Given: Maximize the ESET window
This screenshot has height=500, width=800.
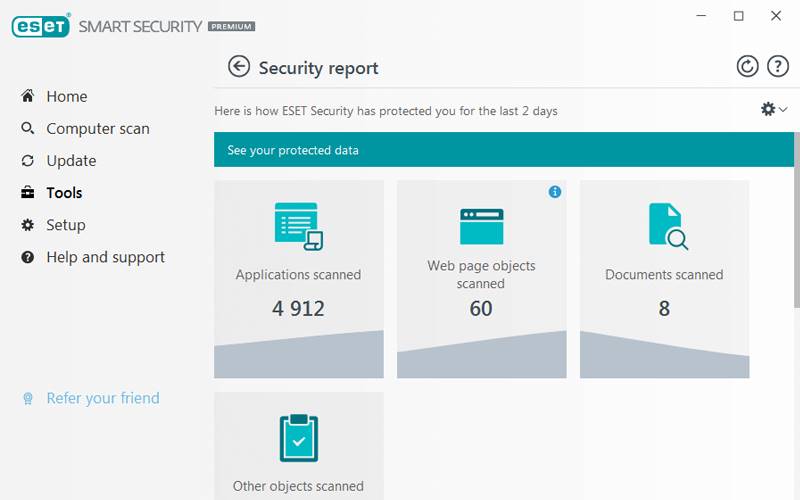Looking at the screenshot, I should [739, 16].
